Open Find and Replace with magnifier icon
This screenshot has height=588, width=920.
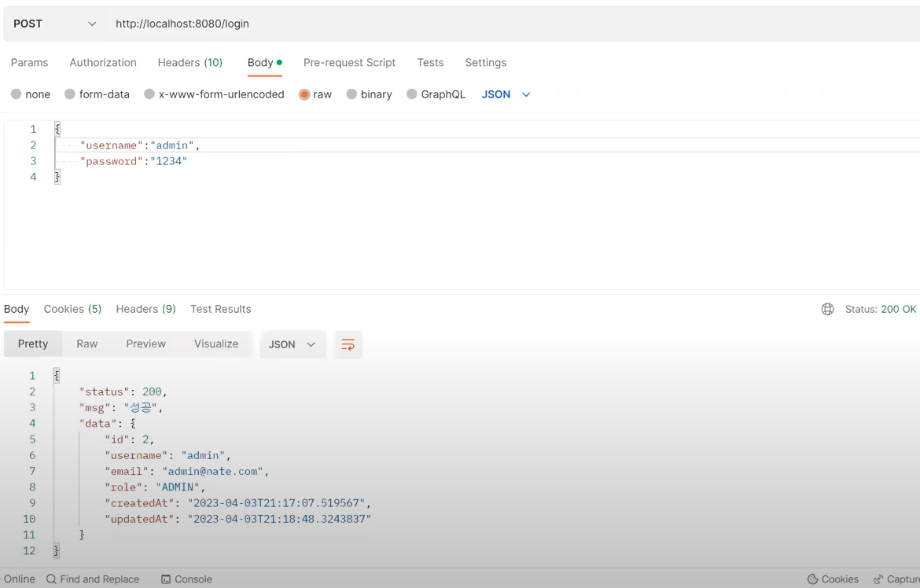click(x=93, y=579)
